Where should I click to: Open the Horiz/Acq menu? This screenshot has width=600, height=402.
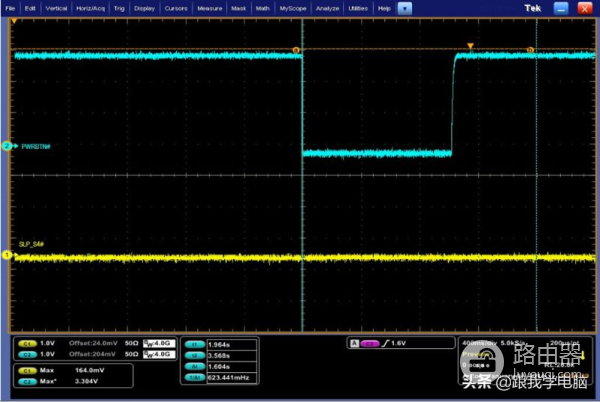92,7
